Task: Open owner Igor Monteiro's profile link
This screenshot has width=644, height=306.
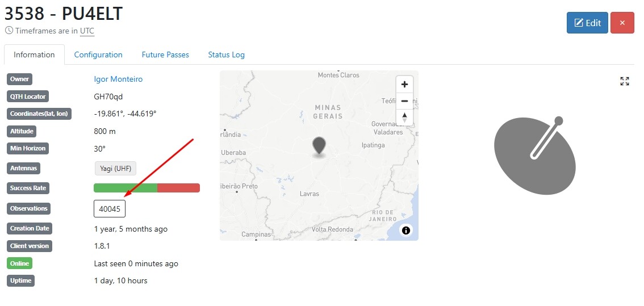Action: [118, 79]
